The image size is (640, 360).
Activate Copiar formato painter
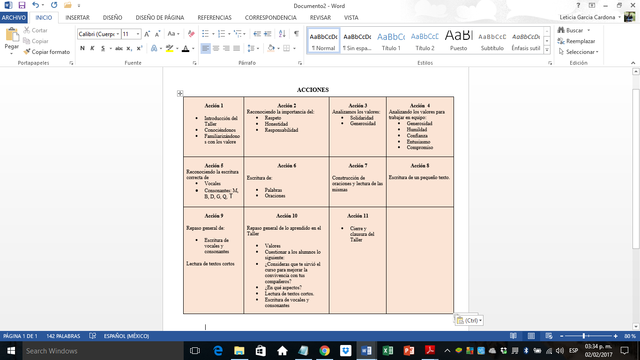tap(47, 52)
